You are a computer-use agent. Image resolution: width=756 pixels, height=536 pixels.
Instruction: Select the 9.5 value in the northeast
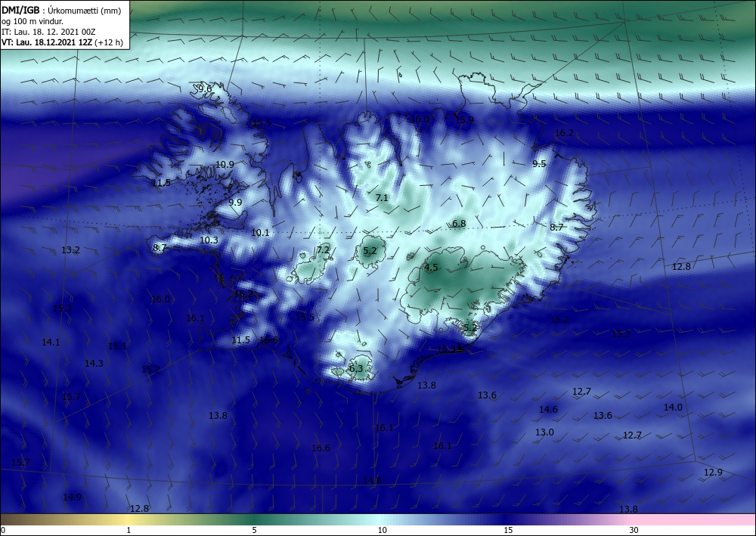click(x=539, y=164)
